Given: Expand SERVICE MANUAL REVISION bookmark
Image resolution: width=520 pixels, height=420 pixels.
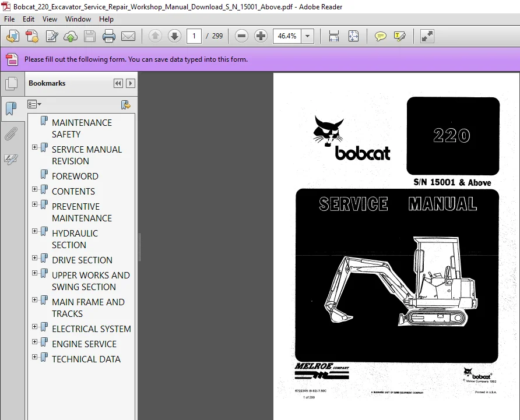Looking at the screenshot, I should tap(34, 147).
